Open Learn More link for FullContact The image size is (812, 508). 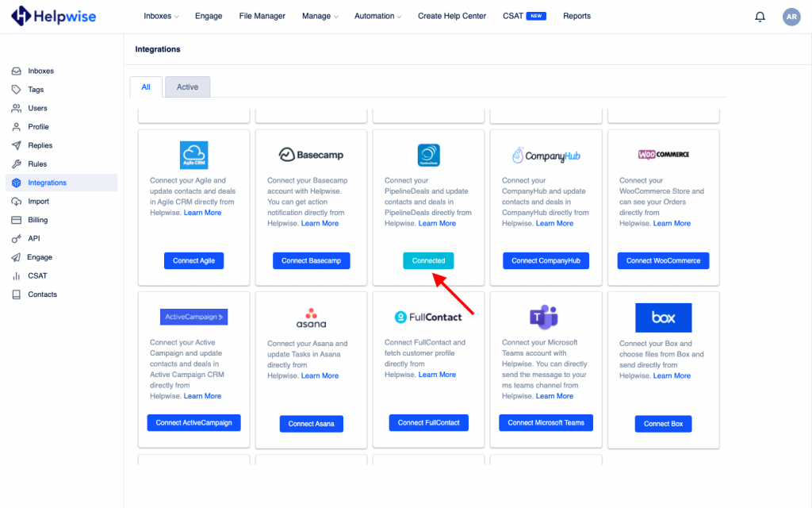(x=437, y=375)
